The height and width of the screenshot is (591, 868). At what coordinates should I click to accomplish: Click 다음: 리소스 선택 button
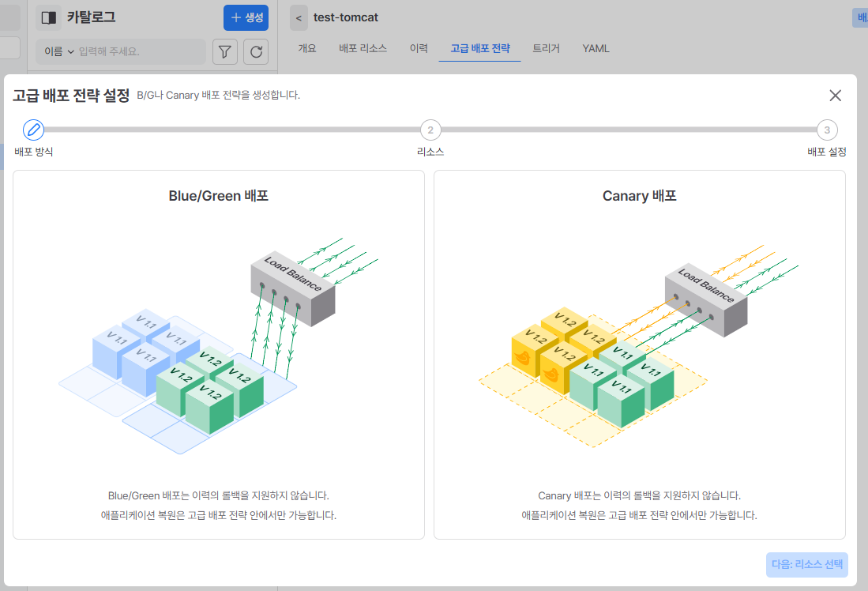tap(807, 564)
